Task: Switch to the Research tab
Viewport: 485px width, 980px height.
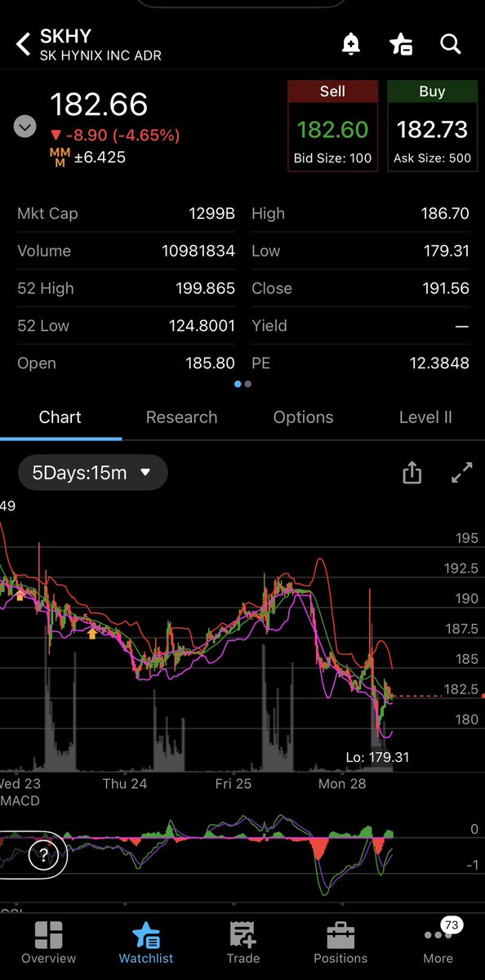Action: coord(181,417)
